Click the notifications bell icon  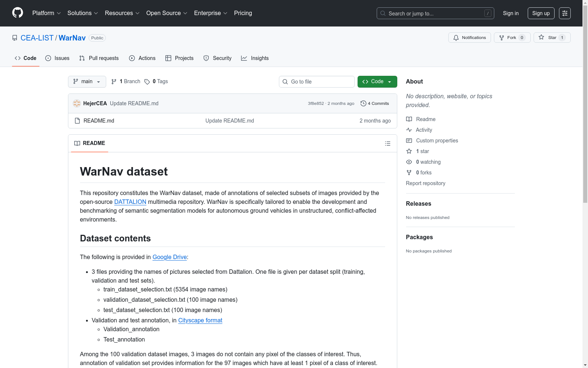[x=456, y=38]
